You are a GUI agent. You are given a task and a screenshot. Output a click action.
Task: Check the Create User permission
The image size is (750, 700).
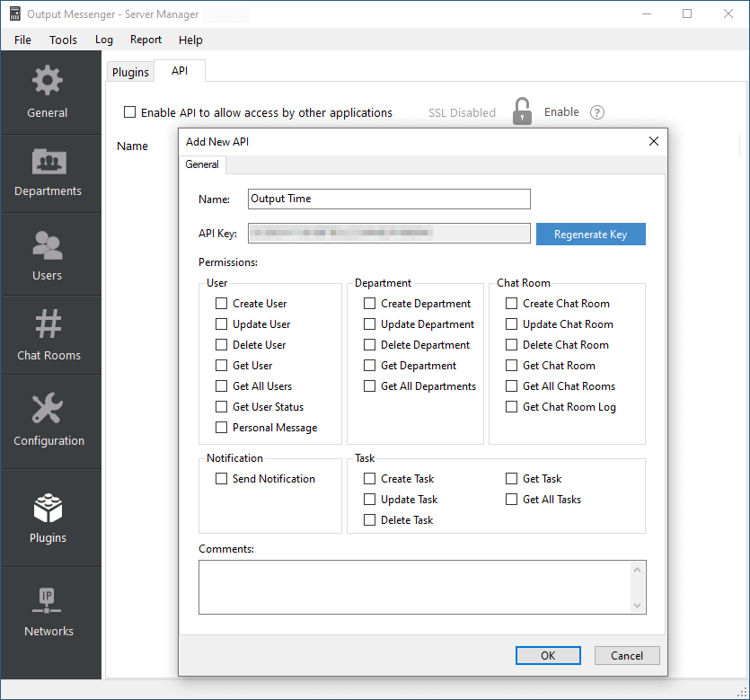[221, 304]
